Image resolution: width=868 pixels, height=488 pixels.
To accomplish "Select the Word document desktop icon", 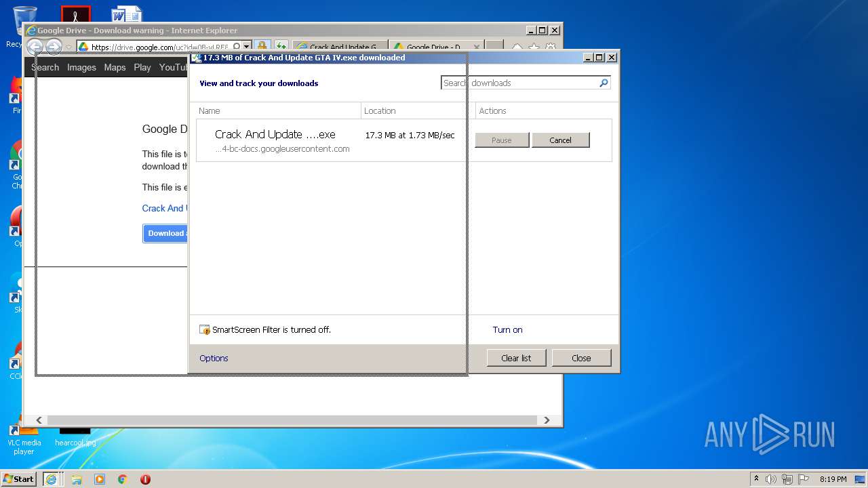I will (x=126, y=14).
